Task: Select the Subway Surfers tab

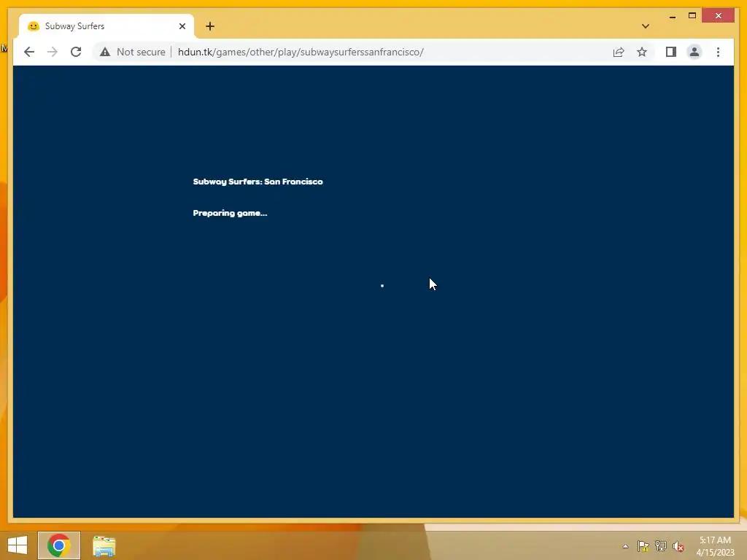Action: click(x=107, y=26)
